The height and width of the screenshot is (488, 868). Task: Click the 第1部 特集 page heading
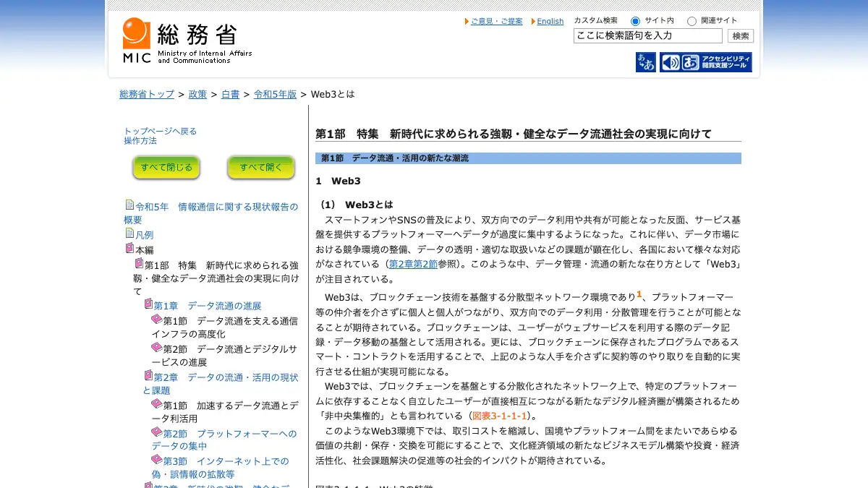(x=514, y=134)
